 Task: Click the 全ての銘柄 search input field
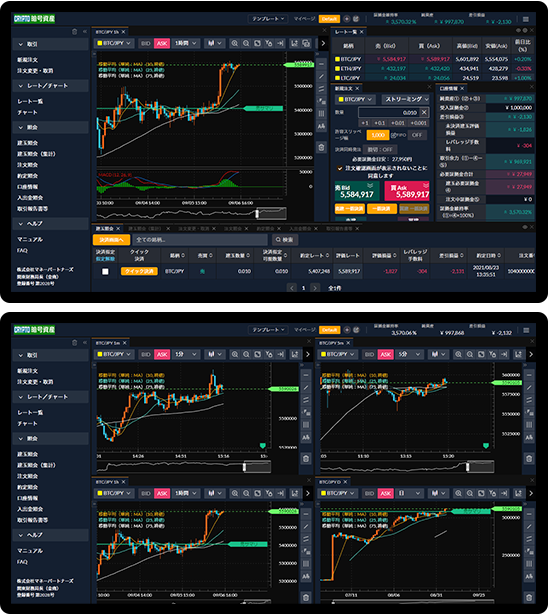point(200,240)
